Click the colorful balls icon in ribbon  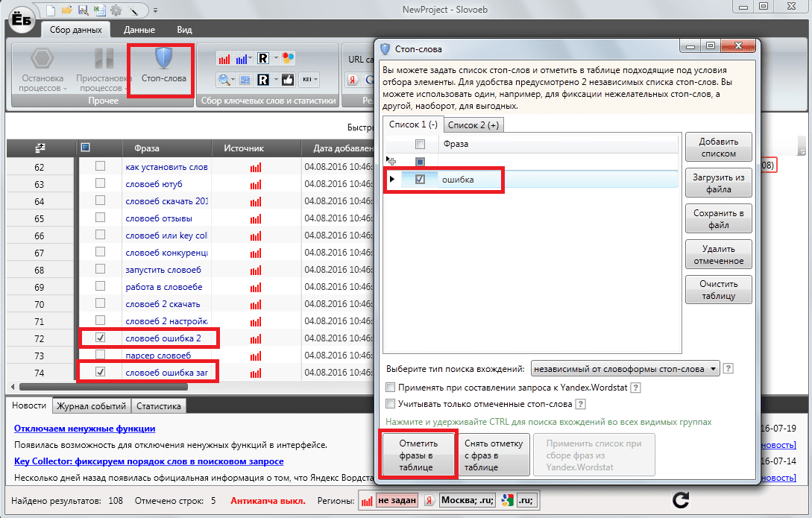(x=288, y=58)
